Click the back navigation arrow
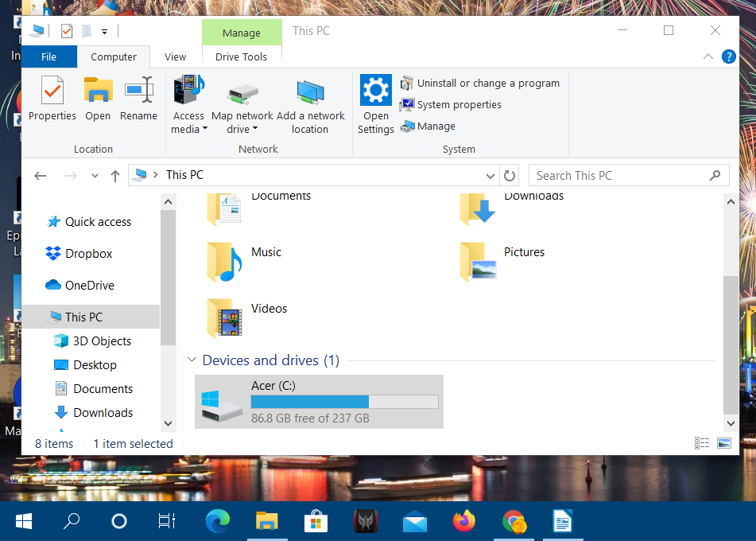 [x=40, y=175]
